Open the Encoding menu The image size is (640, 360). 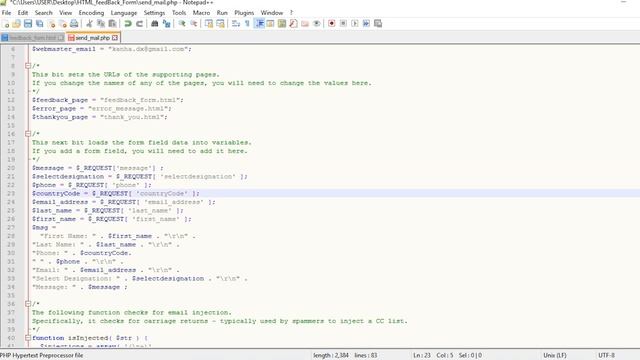coord(91,13)
